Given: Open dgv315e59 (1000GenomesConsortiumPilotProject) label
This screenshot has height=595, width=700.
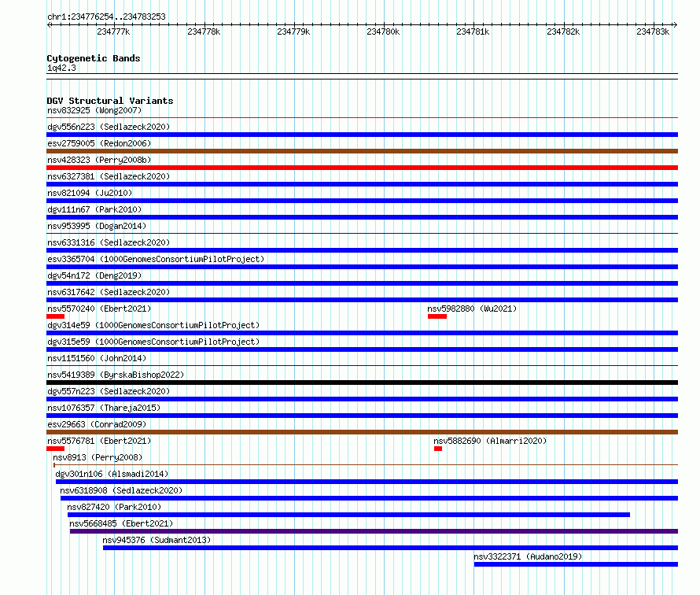Looking at the screenshot, I should (153, 342).
